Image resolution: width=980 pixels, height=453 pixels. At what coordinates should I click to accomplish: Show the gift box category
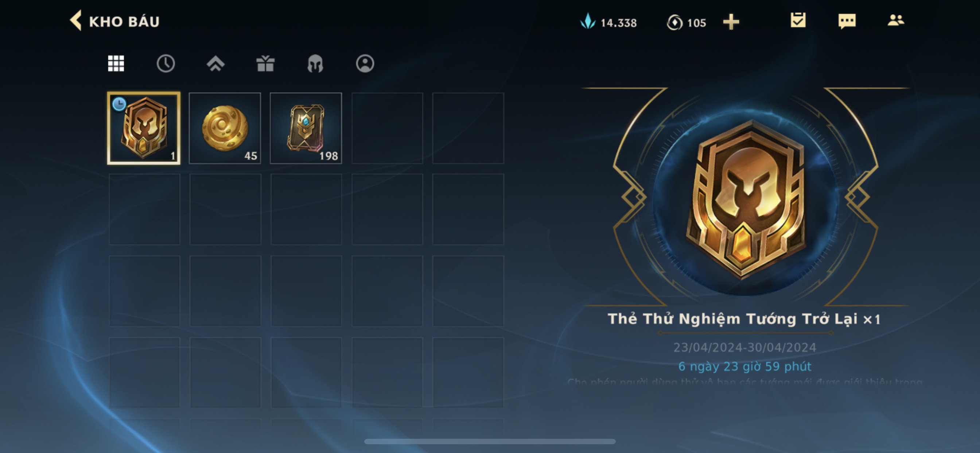pos(265,63)
